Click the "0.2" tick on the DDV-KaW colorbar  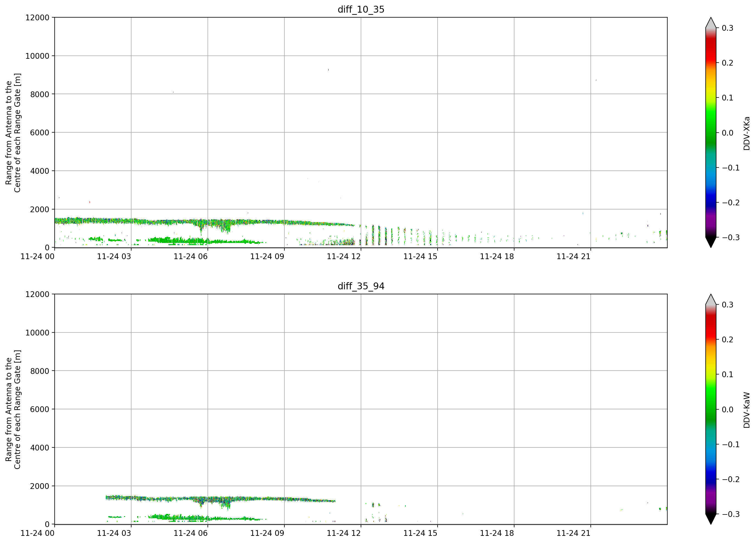728,339
